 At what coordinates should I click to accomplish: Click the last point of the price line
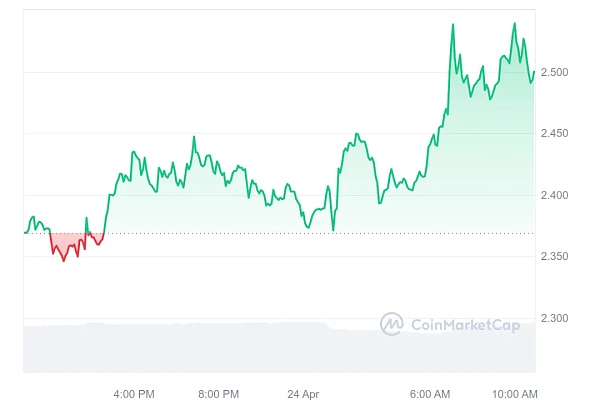tap(535, 71)
